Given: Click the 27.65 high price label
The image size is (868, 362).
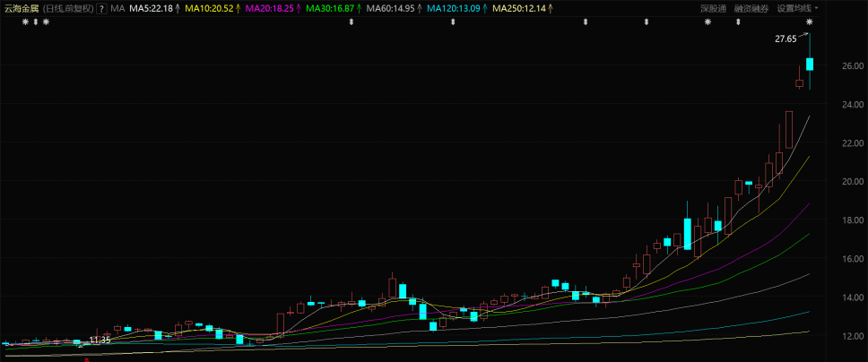Looking at the screenshot, I should pos(785,39).
